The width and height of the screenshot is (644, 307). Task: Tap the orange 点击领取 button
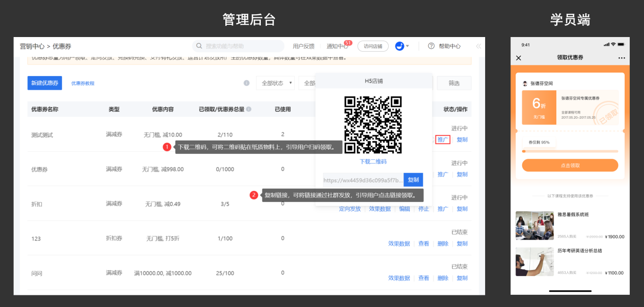click(x=570, y=165)
